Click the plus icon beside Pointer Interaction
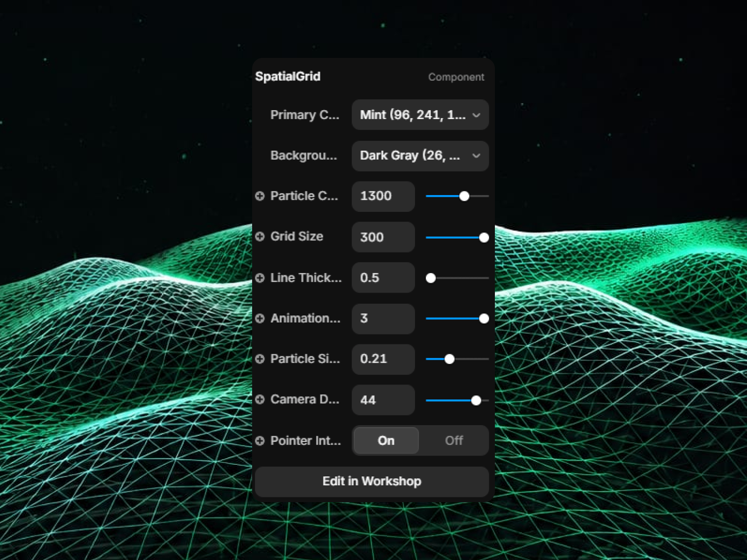Screen dimensions: 747x560 pyautogui.click(x=260, y=441)
